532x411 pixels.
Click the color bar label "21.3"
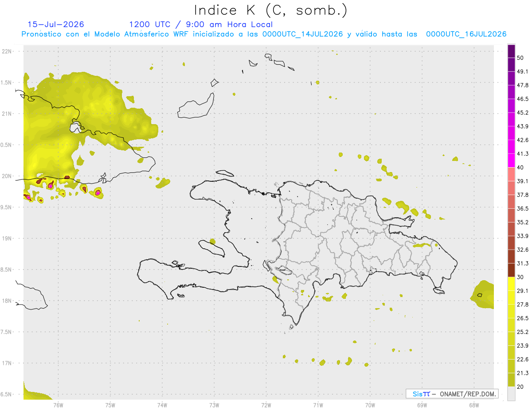click(x=523, y=373)
